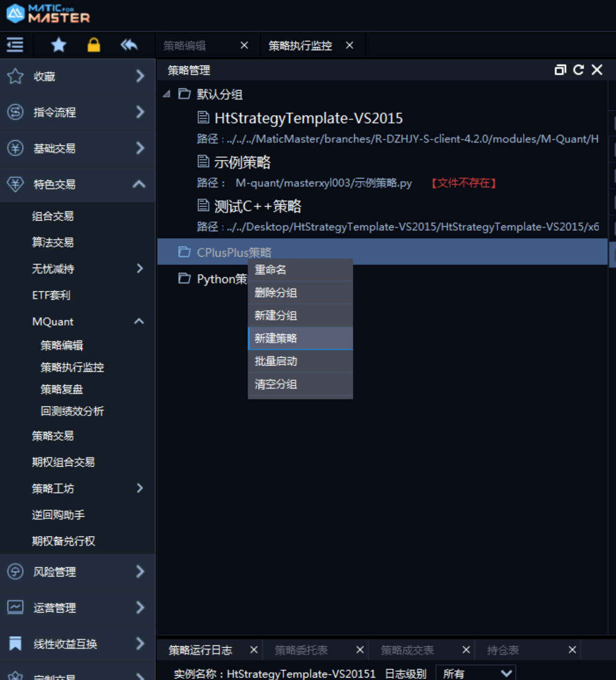
Task: Click the refresh icon in 策略管理 header
Action: point(578,70)
